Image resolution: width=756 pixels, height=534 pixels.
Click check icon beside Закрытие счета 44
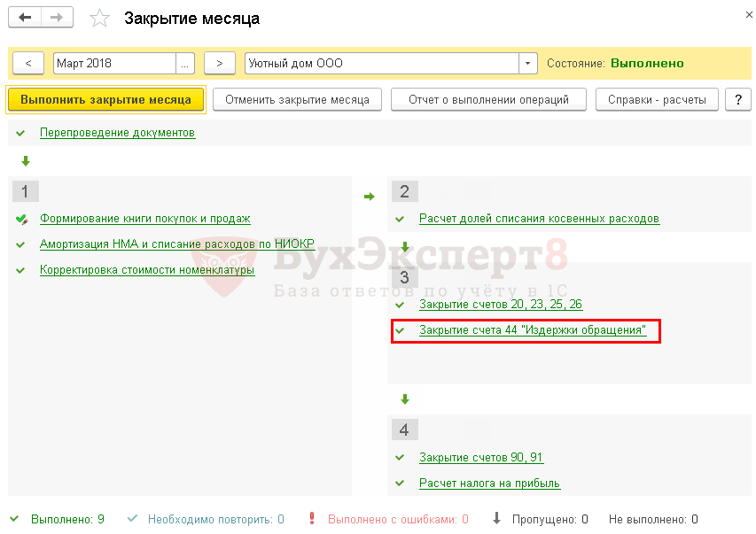pyautogui.click(x=400, y=330)
